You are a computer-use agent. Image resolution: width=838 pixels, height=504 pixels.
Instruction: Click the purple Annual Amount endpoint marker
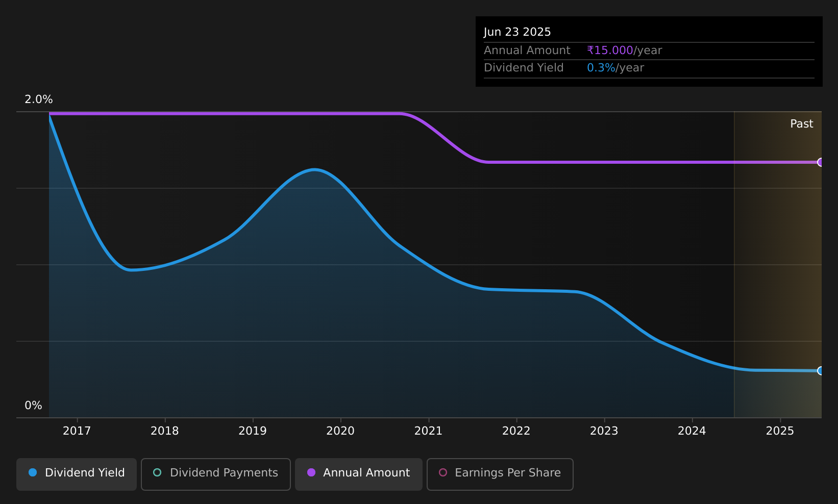(x=821, y=162)
